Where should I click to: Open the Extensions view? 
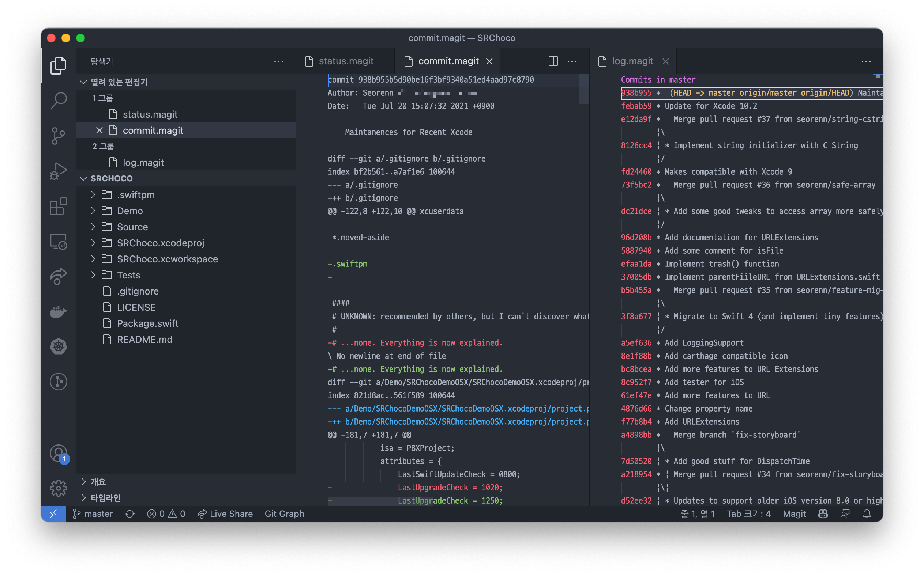click(58, 206)
